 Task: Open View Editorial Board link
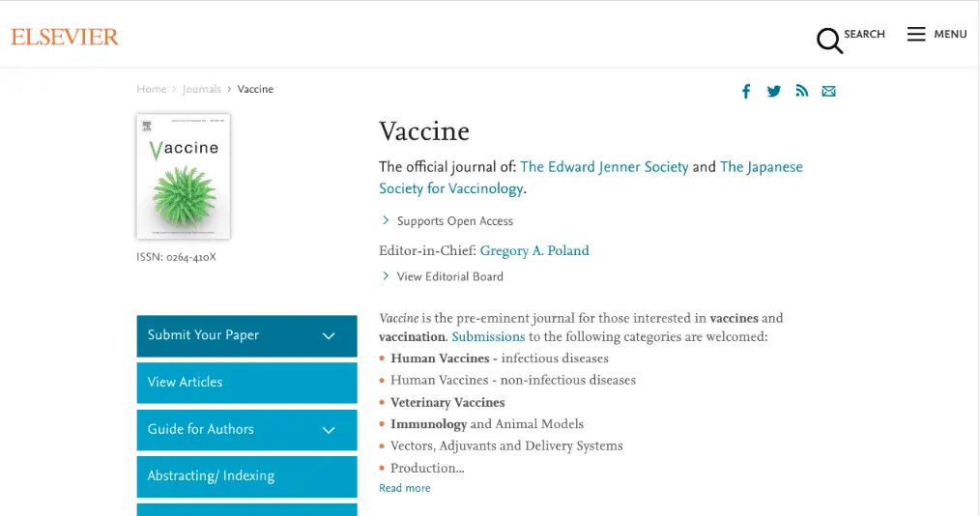[449, 276]
